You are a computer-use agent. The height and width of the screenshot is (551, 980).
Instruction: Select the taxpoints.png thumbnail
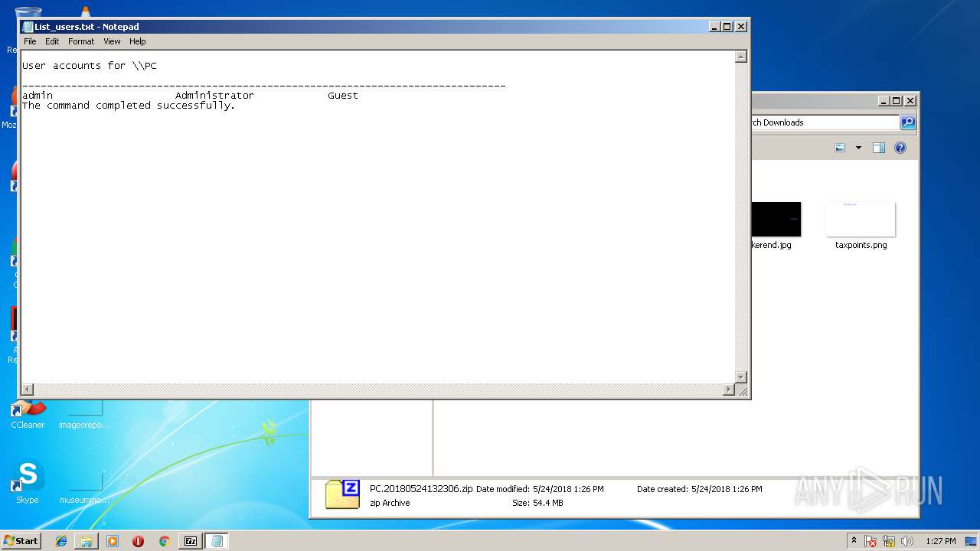pyautogui.click(x=861, y=220)
